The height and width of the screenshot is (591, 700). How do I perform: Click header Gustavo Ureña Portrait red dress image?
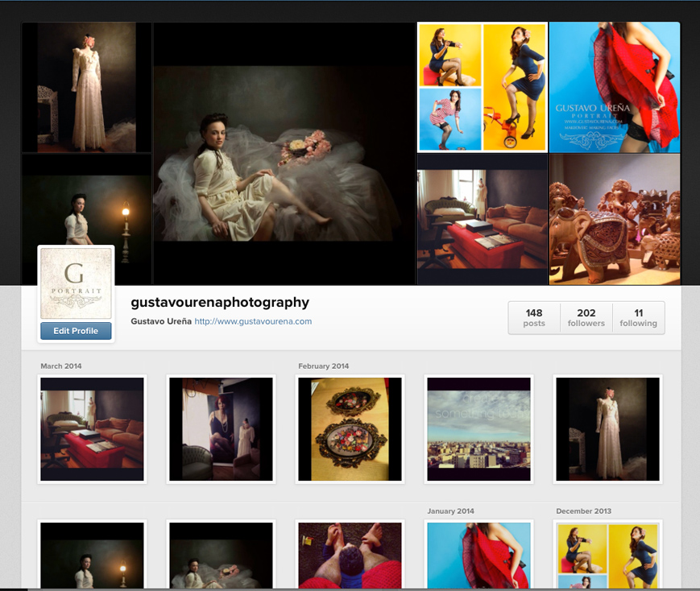point(615,88)
